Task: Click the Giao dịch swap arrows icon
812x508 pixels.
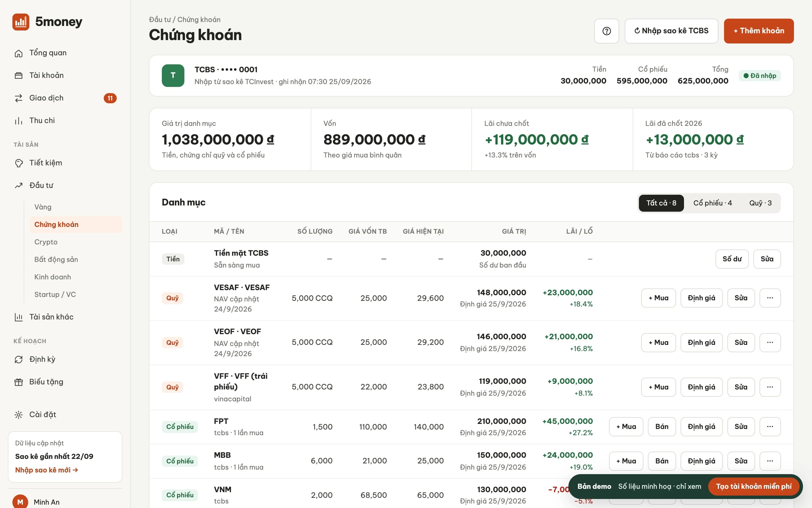Action: coord(19,98)
